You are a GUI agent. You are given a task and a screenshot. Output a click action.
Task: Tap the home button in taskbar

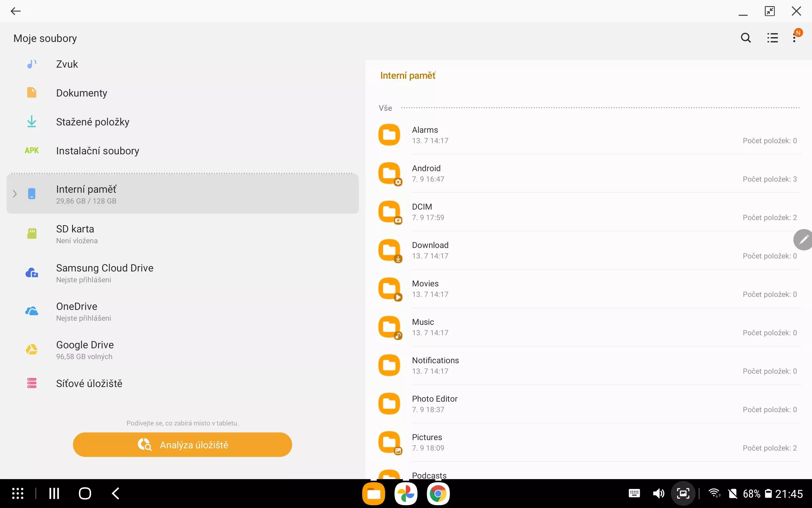click(x=85, y=493)
